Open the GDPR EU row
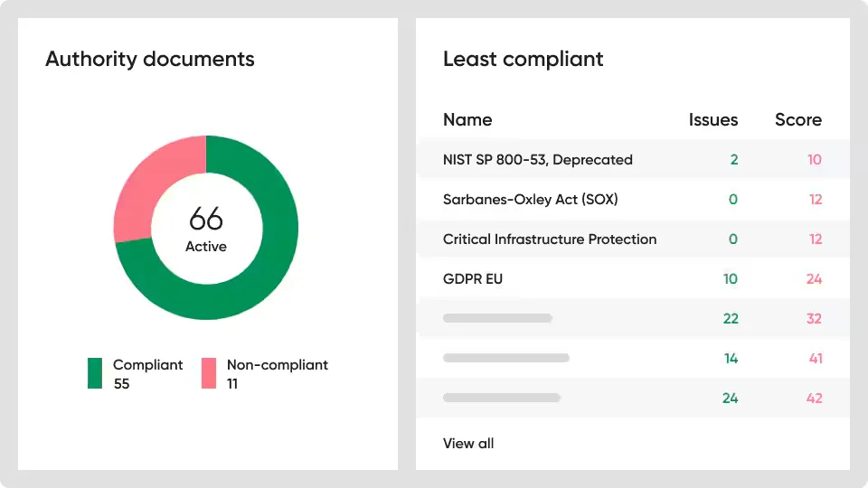This screenshot has height=488, width=868. [x=634, y=279]
